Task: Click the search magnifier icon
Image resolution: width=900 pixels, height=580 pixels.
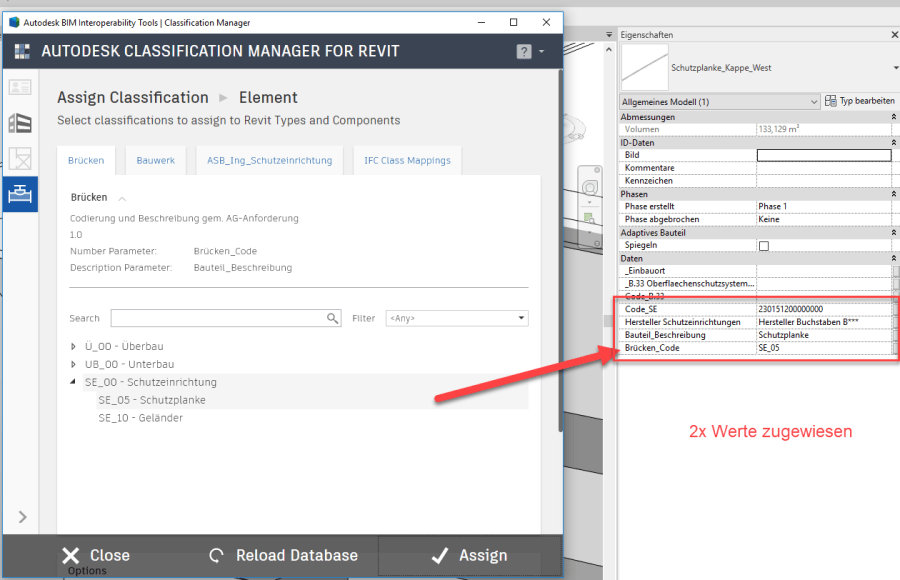Action: (x=332, y=318)
